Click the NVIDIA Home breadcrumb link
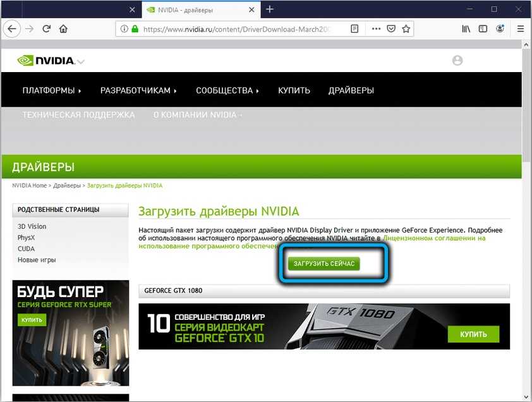The image size is (532, 402). point(30,185)
